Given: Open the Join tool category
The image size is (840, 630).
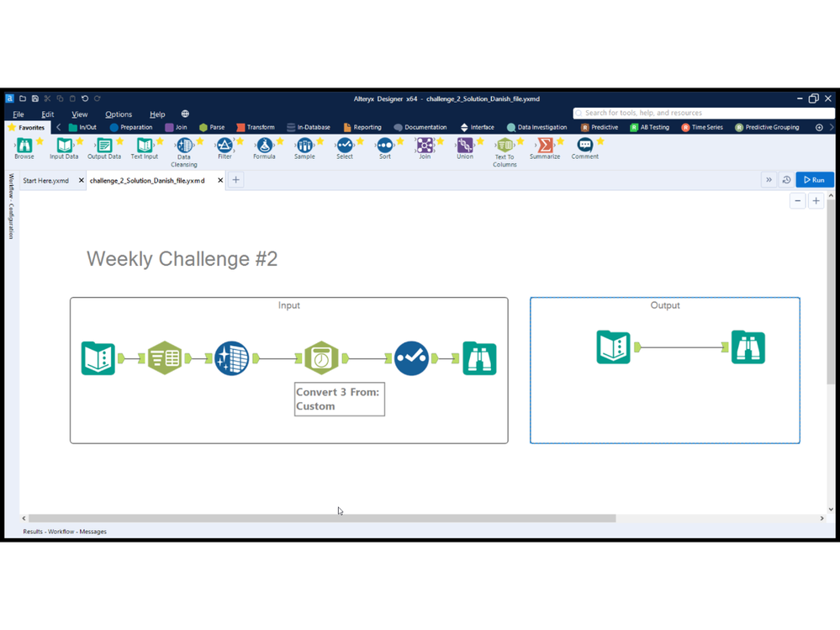Looking at the screenshot, I should 177,128.
